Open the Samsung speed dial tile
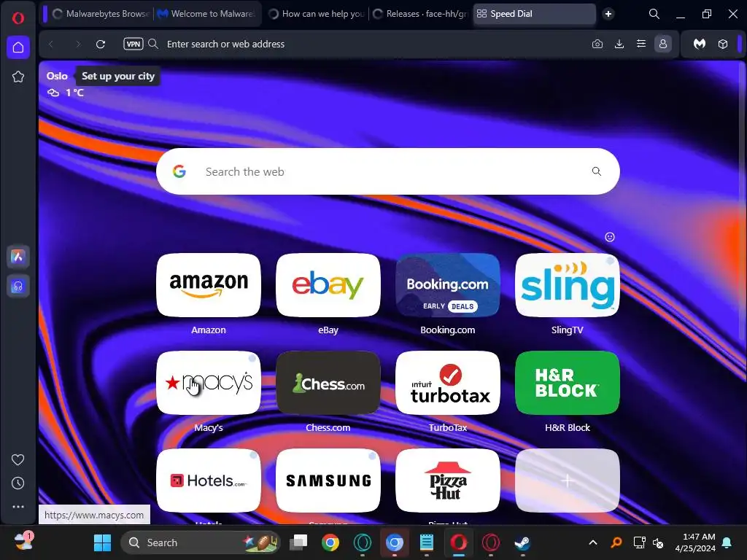Viewport: 747px width, 560px height. coord(328,481)
